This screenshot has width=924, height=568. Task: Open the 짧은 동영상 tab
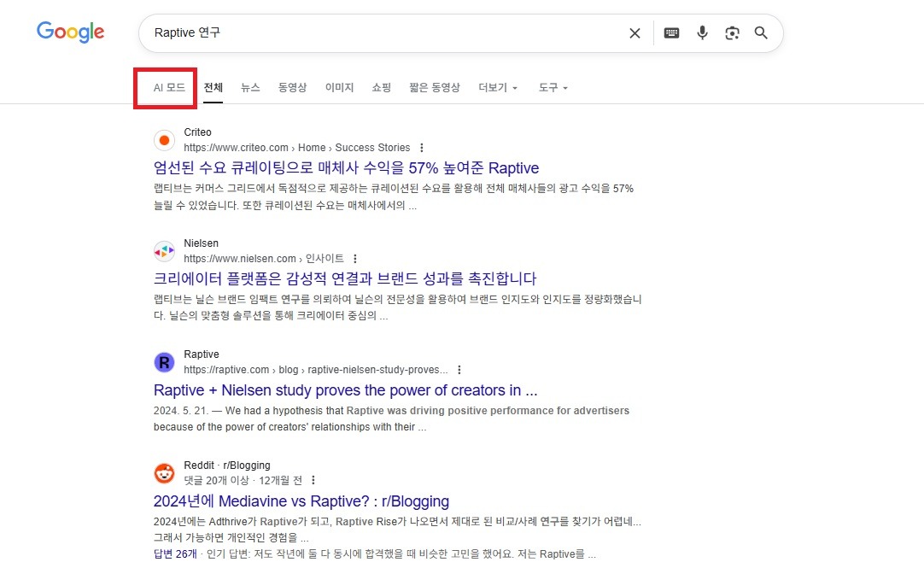pyautogui.click(x=435, y=88)
